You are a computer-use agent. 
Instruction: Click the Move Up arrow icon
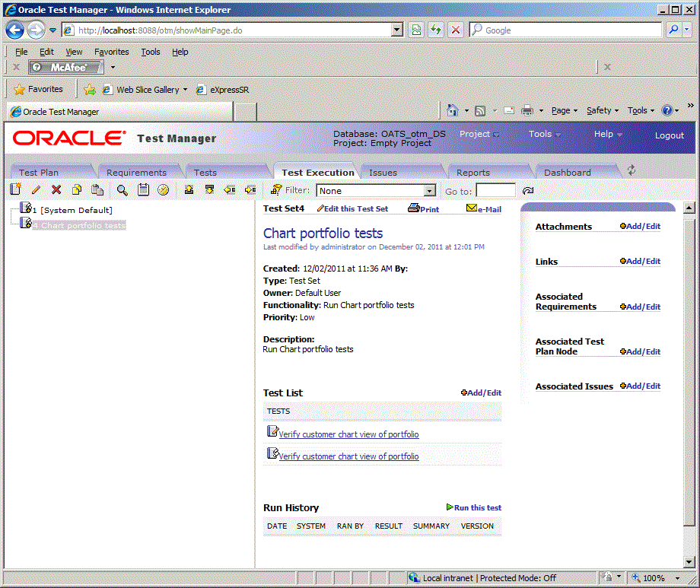pyautogui.click(x=189, y=189)
